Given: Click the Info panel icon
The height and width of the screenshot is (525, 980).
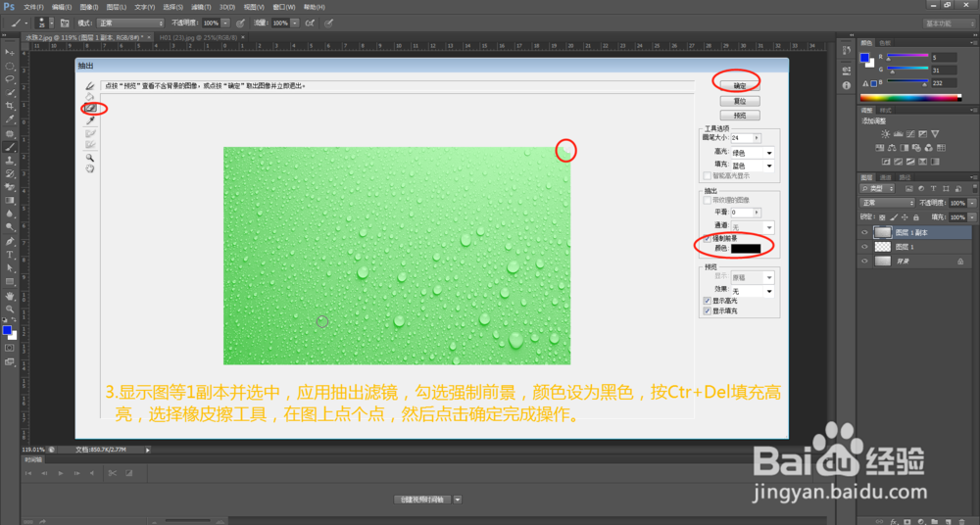Looking at the screenshot, I should [x=847, y=85].
